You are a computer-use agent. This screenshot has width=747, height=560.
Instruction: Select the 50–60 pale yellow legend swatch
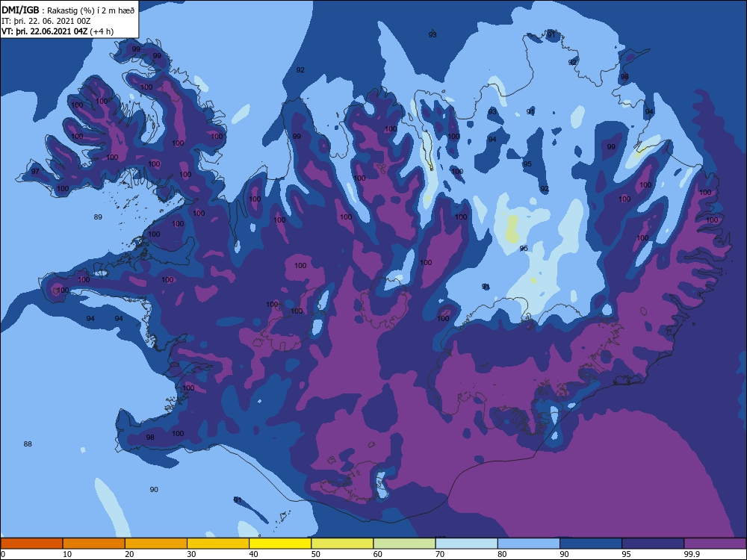click(x=342, y=544)
